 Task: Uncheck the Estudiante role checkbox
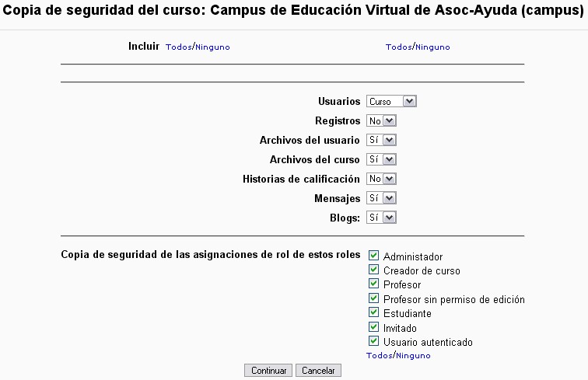[x=374, y=313]
